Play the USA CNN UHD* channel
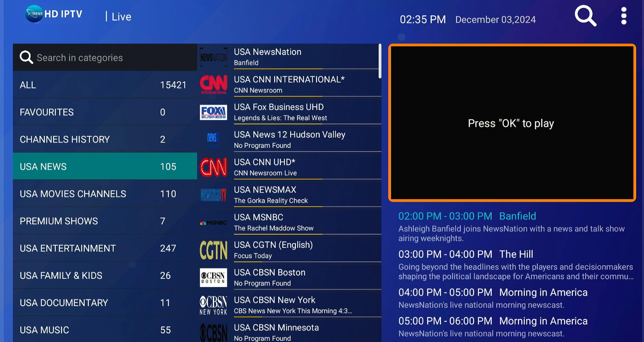 289,167
